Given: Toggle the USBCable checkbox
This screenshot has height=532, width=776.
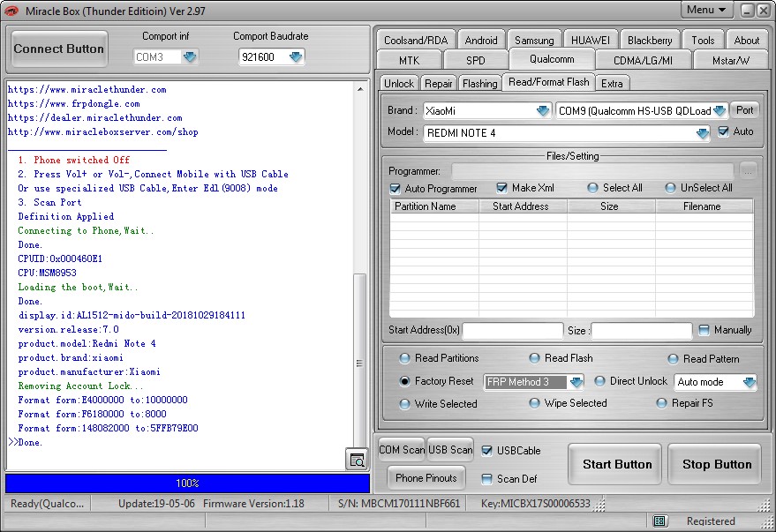Looking at the screenshot, I should [x=487, y=451].
